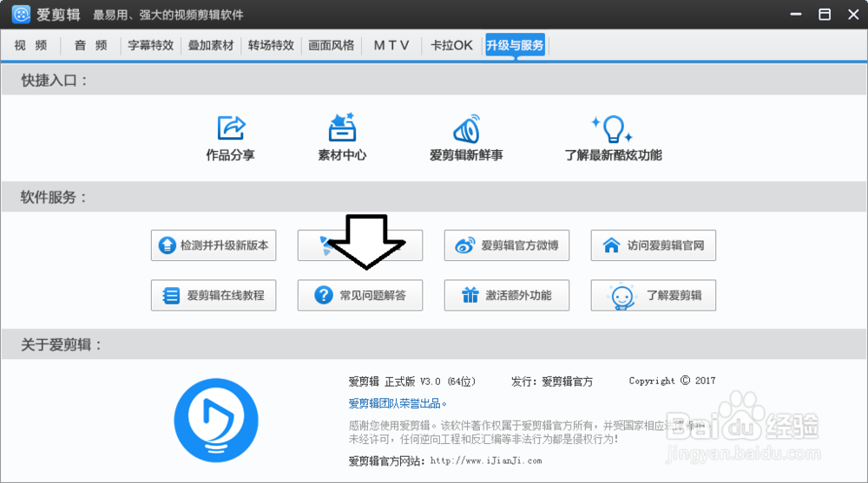The image size is (868, 483).
Task: Switch to the 转场特效 tab
Action: [271, 45]
